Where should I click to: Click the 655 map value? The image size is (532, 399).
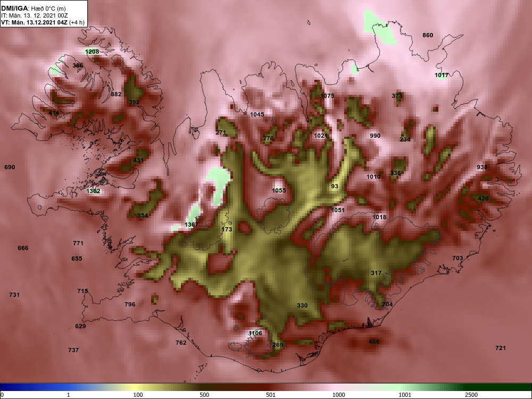coord(77,259)
